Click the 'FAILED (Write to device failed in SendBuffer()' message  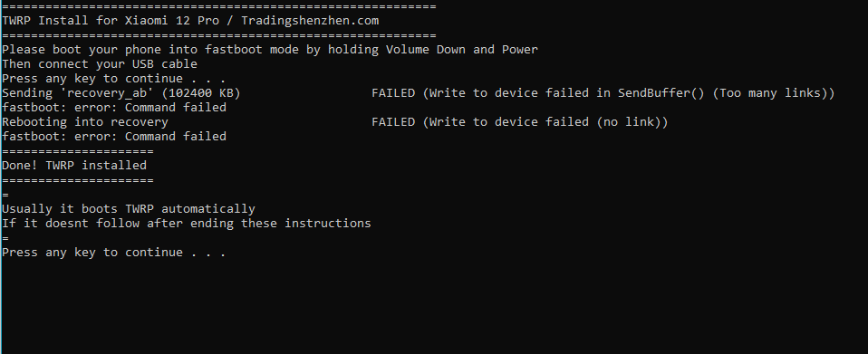tap(540, 93)
